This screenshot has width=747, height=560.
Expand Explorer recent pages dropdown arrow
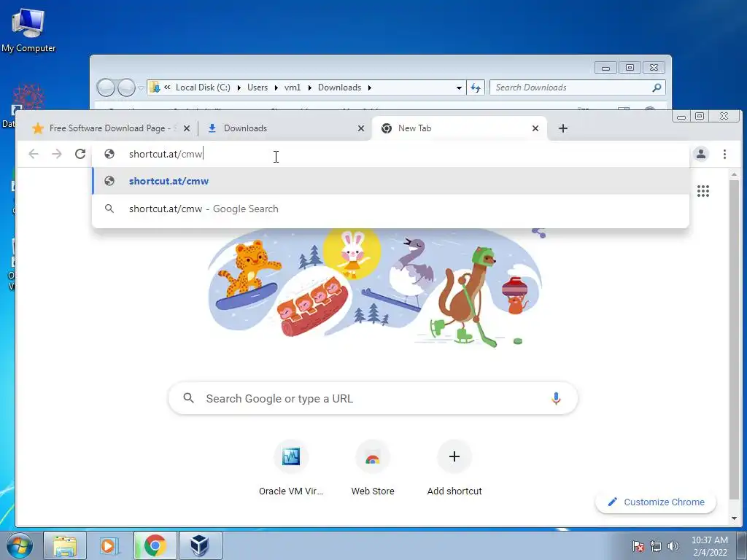click(141, 87)
